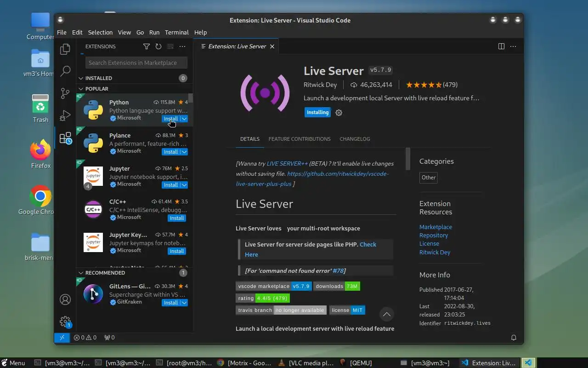Install the Jupyter Keymap extension
588x368 pixels.
click(x=177, y=251)
